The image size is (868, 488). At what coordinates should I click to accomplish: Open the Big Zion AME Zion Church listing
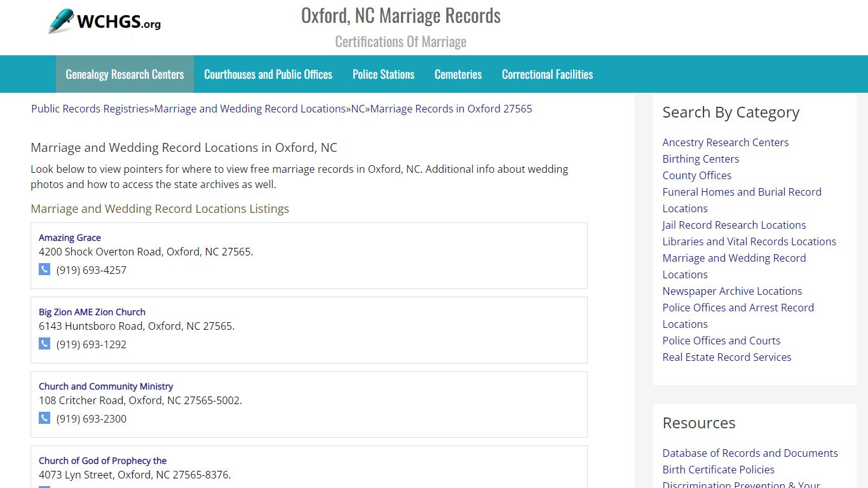(x=92, y=312)
